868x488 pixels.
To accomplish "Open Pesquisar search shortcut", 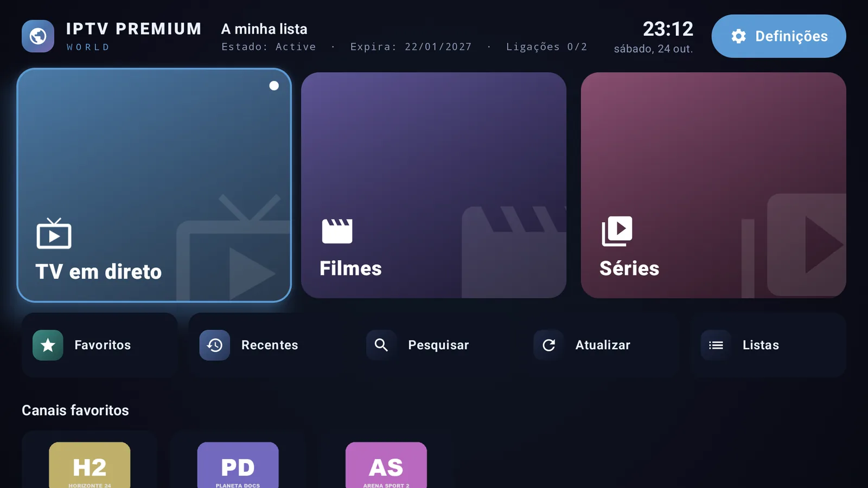I will click(x=433, y=345).
